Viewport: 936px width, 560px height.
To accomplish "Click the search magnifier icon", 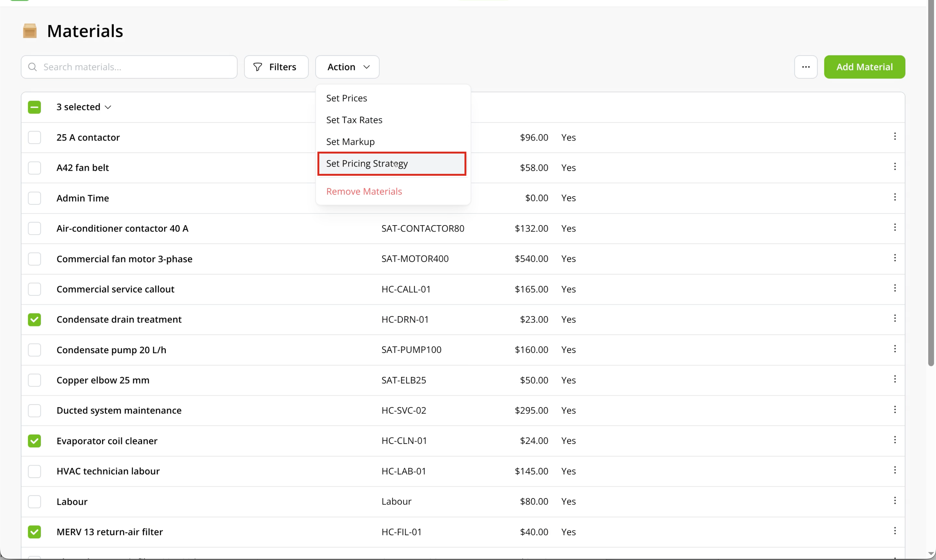I will coord(32,67).
